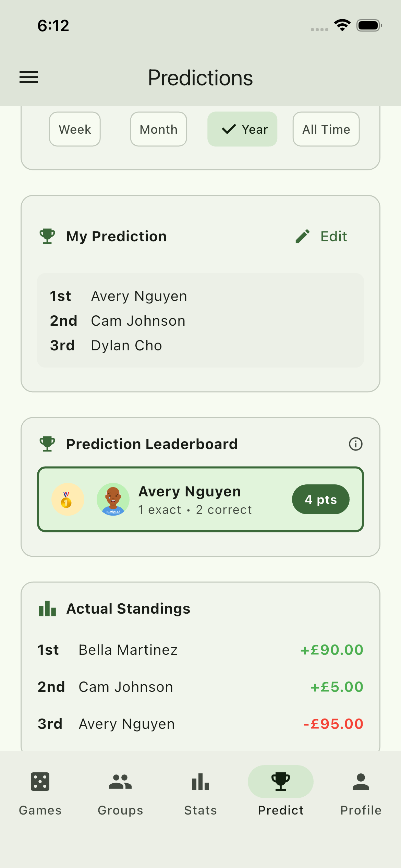Open the Games dice icon

40,782
